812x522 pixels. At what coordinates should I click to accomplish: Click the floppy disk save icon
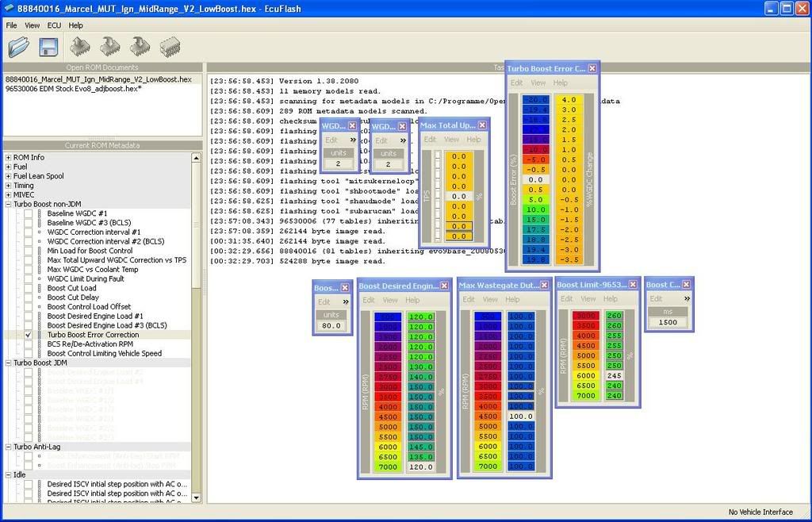pos(48,48)
